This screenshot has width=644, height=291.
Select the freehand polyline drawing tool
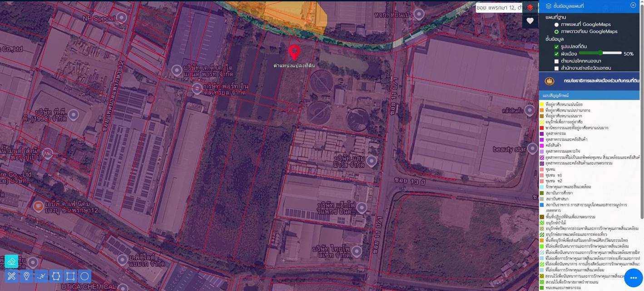click(41, 276)
